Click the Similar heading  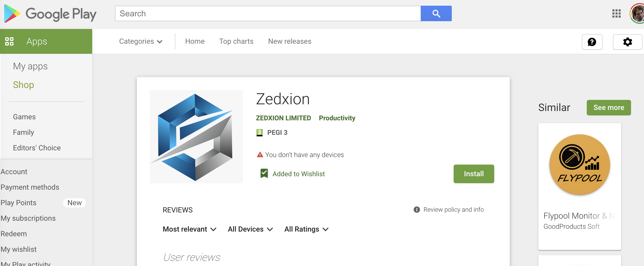coord(554,108)
